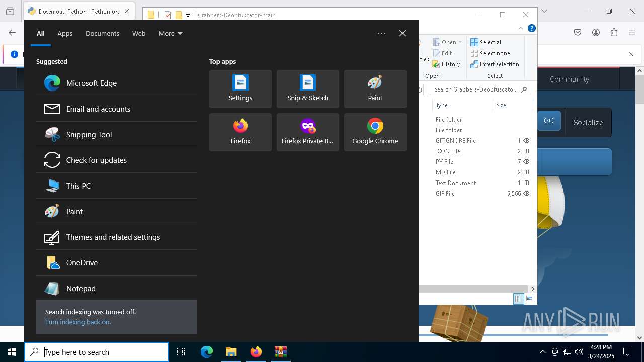Open This PC from suggestions

point(116,186)
